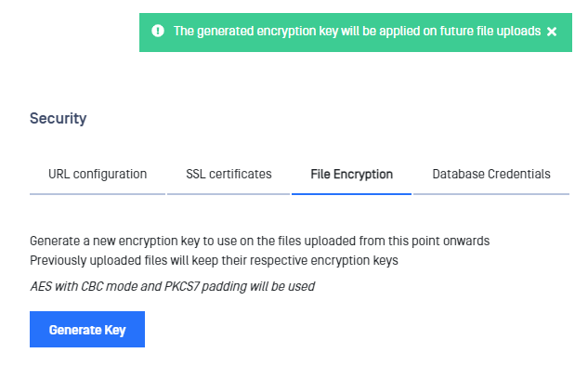The image size is (588, 366).
Task: Click the green banner's empty area left of the alert icon
Action: coord(145,33)
